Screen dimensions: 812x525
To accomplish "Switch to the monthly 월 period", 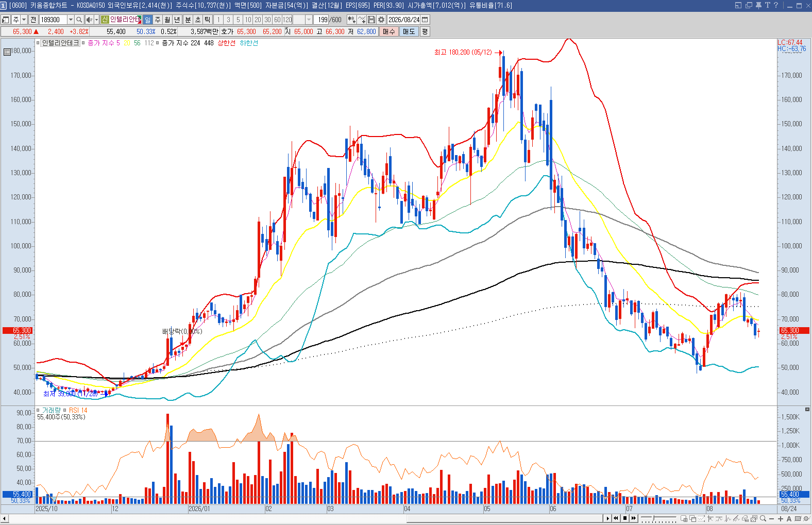I will (x=167, y=20).
